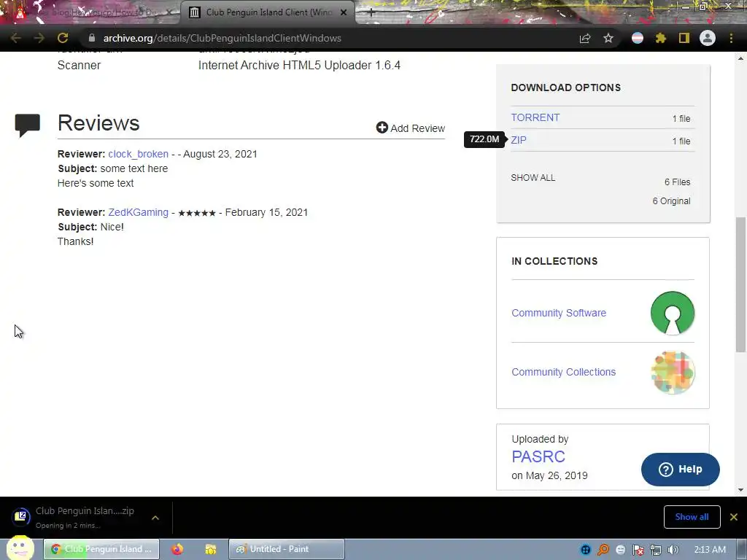Click the Add Review plus icon
Screen dimensions: 747x560
[x=382, y=128]
